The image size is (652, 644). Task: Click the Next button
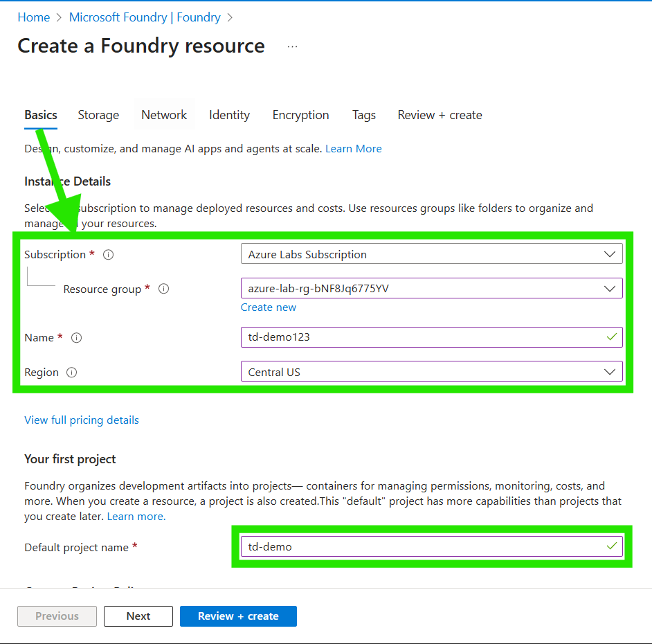click(138, 616)
